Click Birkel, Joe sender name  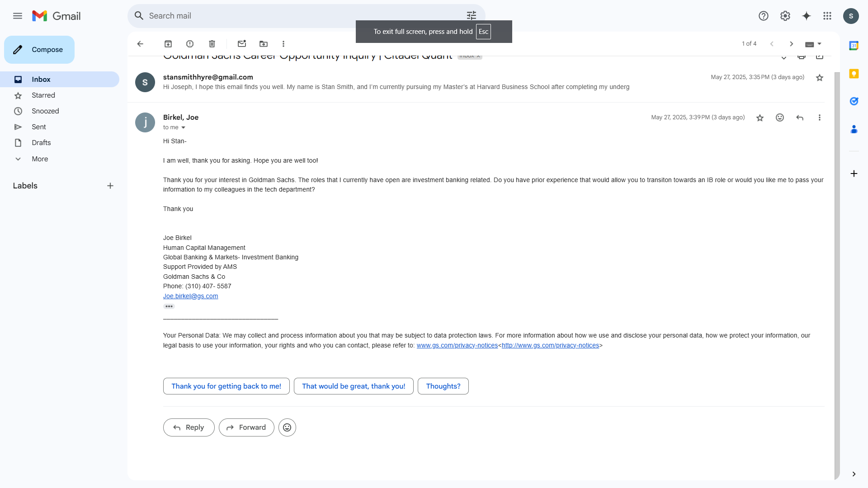click(x=181, y=117)
